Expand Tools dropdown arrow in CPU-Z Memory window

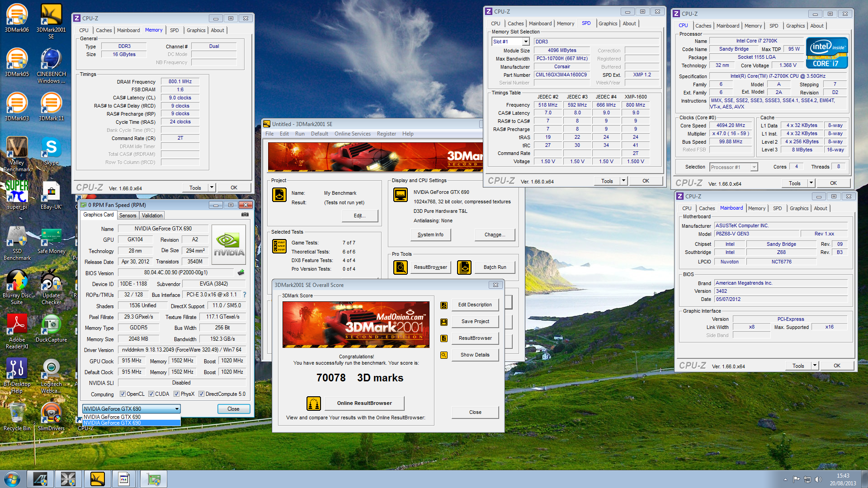[211, 188]
